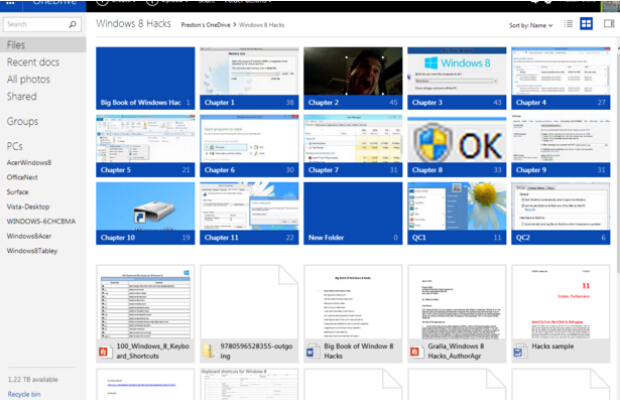Open Files in the sidebar
The image size is (620, 400).
43,45
